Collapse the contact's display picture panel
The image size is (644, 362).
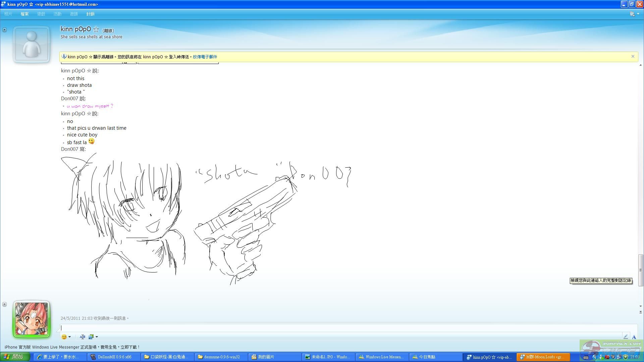point(4,30)
